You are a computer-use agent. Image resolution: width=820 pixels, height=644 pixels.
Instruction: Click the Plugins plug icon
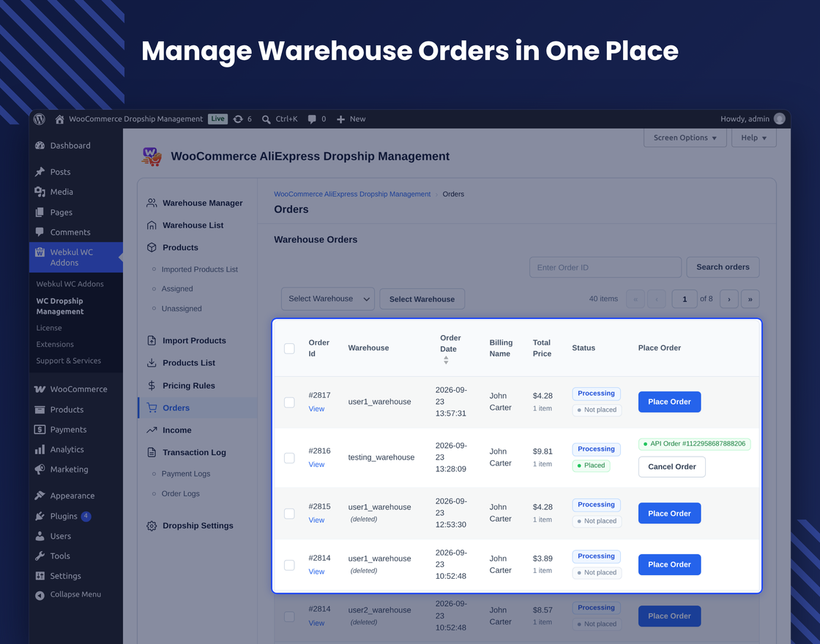(40, 516)
